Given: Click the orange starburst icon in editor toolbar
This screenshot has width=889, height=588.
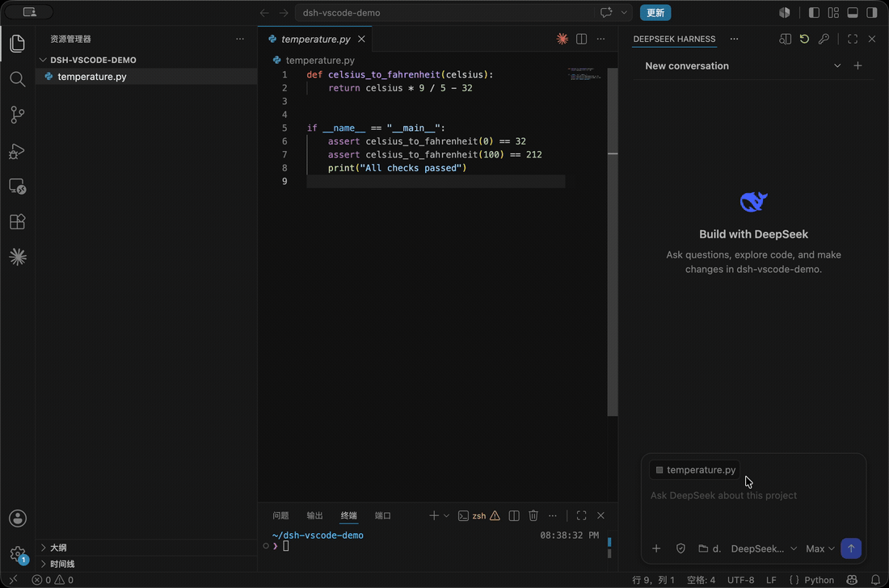Looking at the screenshot, I should pyautogui.click(x=562, y=39).
